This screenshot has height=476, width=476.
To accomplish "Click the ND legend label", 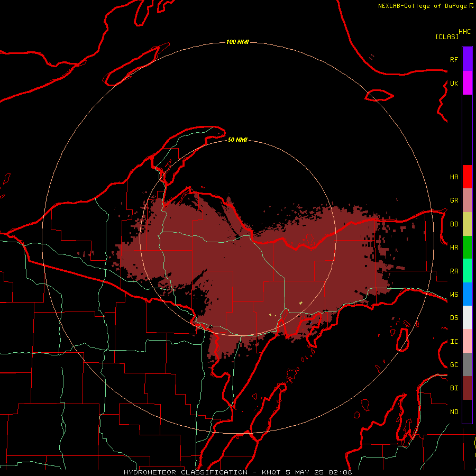I will 454,412.
